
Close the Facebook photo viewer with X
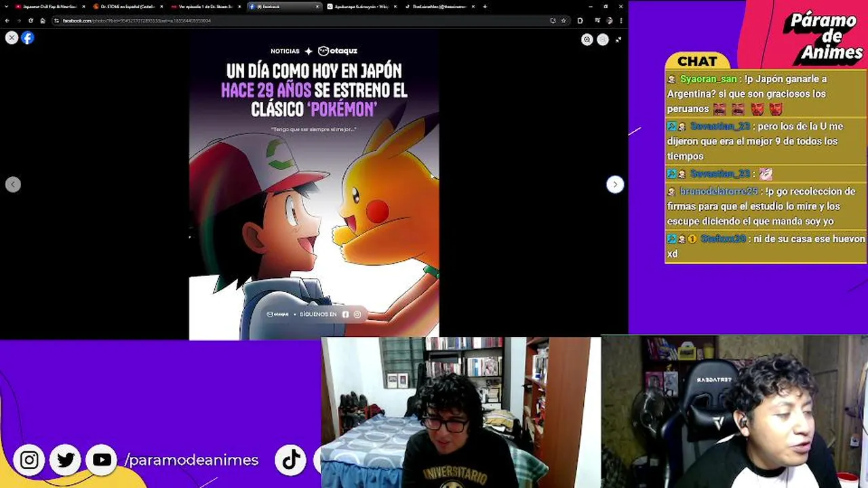coord(12,38)
